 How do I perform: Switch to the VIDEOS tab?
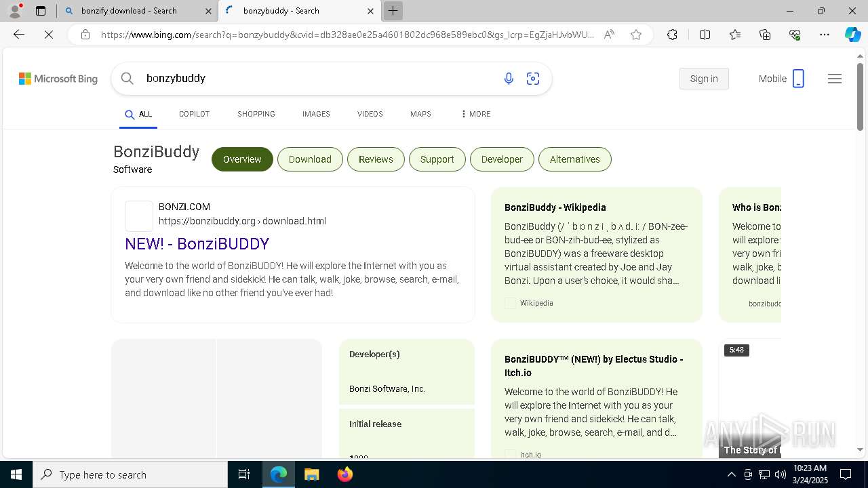tap(370, 114)
